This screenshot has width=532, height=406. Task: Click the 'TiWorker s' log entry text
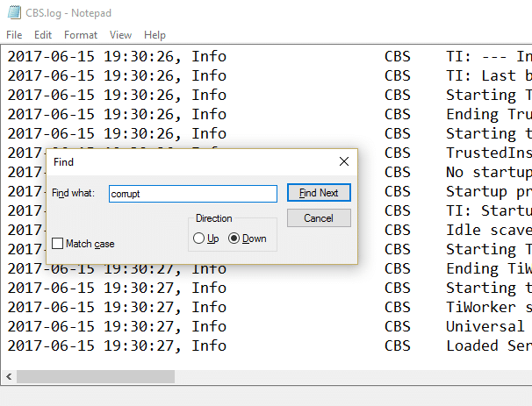click(489, 308)
